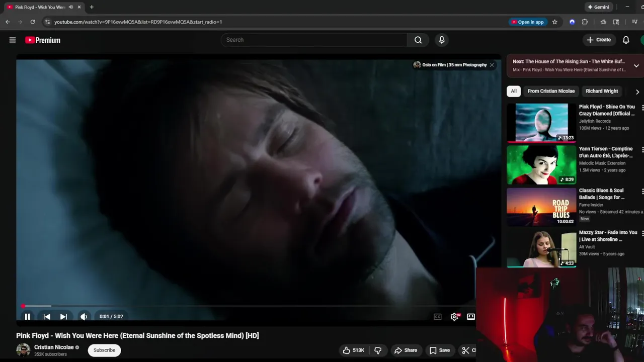This screenshot has width=644, height=362.
Task: Open Pink Floyd Shine On title link
Action: [x=607, y=110]
